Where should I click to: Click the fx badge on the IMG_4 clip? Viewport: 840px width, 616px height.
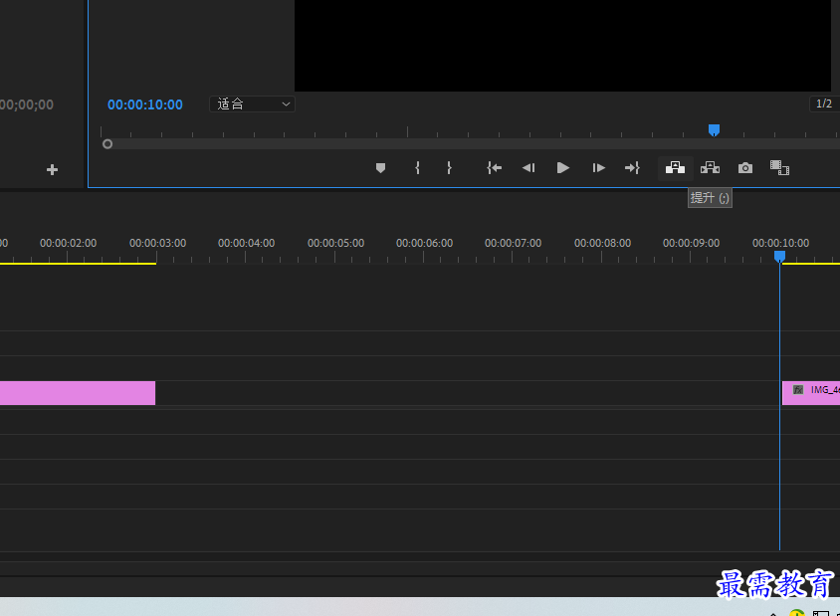797,390
